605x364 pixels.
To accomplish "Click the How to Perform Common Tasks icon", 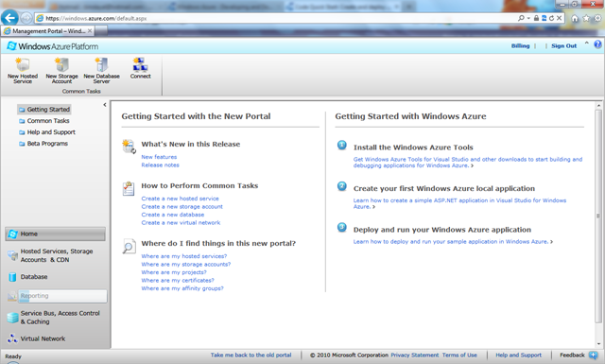I will coord(129,188).
